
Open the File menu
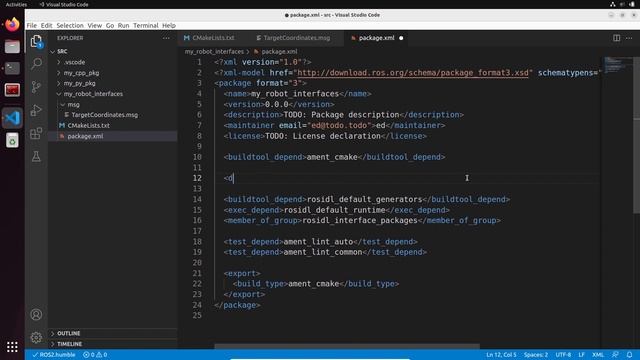tap(32, 25)
